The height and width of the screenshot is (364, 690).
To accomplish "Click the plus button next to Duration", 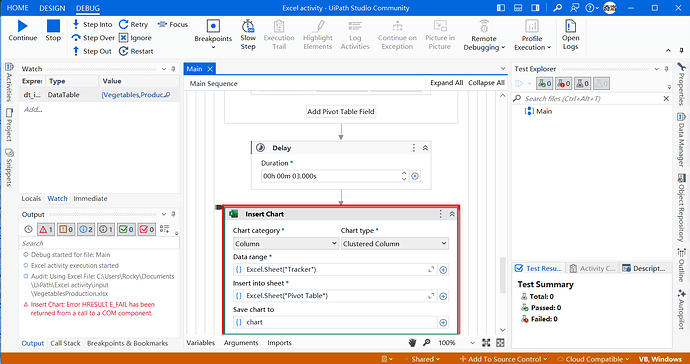I will pyautogui.click(x=415, y=176).
